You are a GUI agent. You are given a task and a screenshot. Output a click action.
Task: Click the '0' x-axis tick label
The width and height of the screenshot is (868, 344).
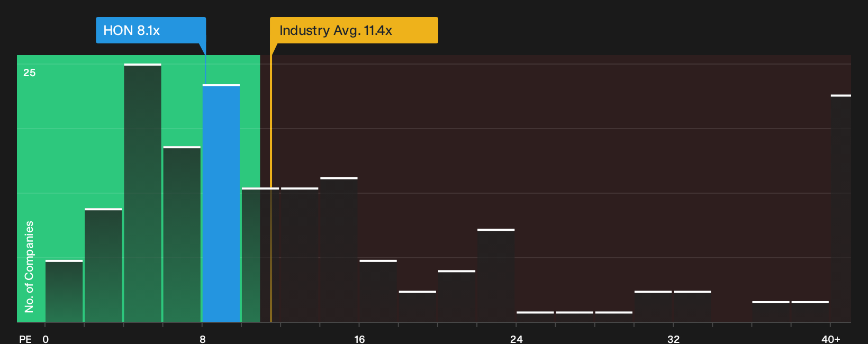[x=46, y=339]
